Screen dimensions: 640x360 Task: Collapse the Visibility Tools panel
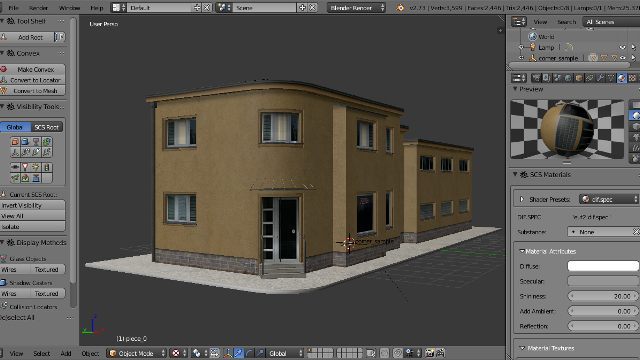click(x=2, y=107)
